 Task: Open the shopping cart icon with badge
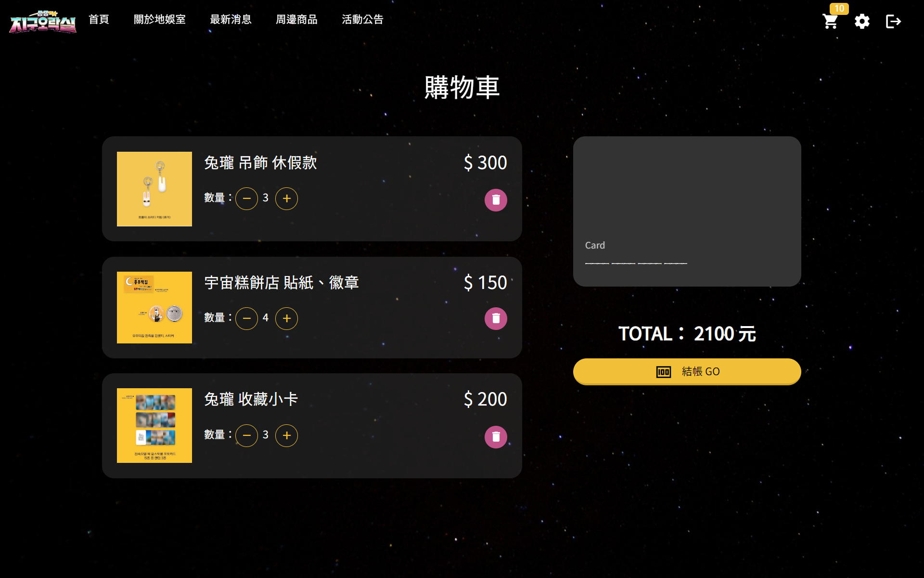pos(831,21)
